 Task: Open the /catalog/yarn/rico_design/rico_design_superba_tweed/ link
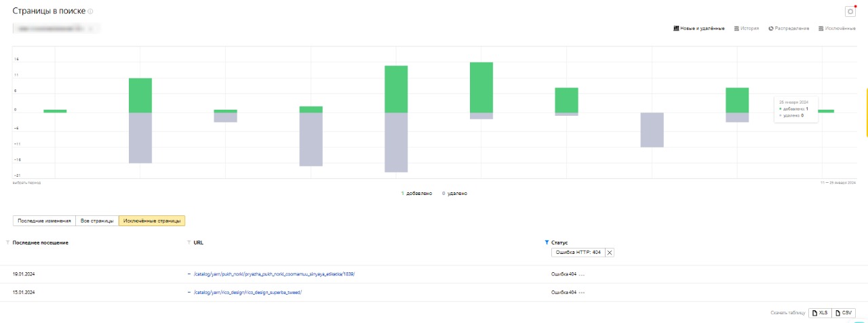click(x=248, y=293)
